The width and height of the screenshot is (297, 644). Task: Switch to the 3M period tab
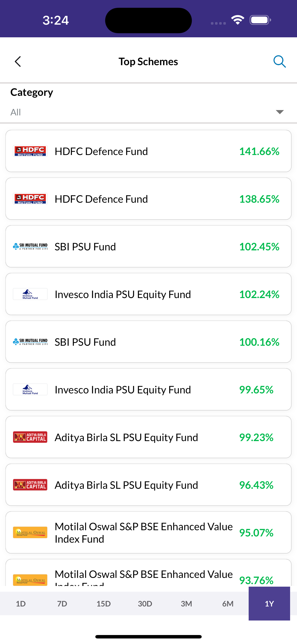tap(186, 603)
